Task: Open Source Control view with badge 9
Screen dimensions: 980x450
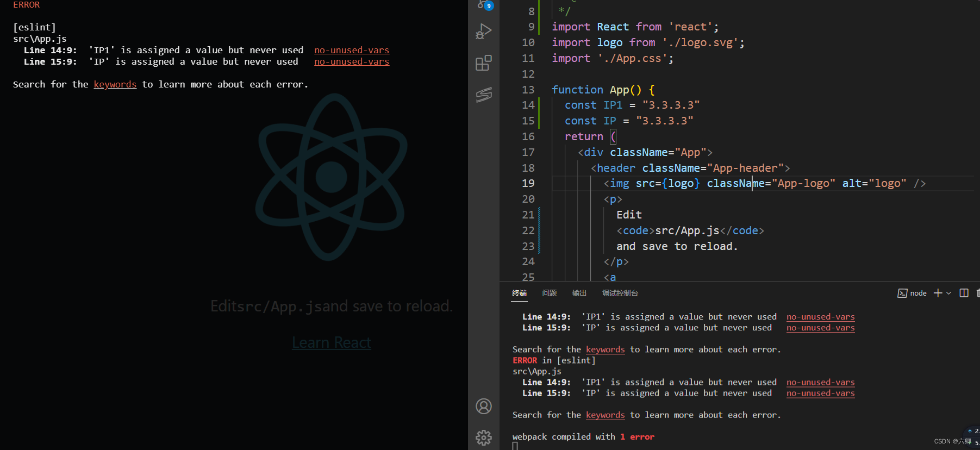Action: (x=484, y=5)
